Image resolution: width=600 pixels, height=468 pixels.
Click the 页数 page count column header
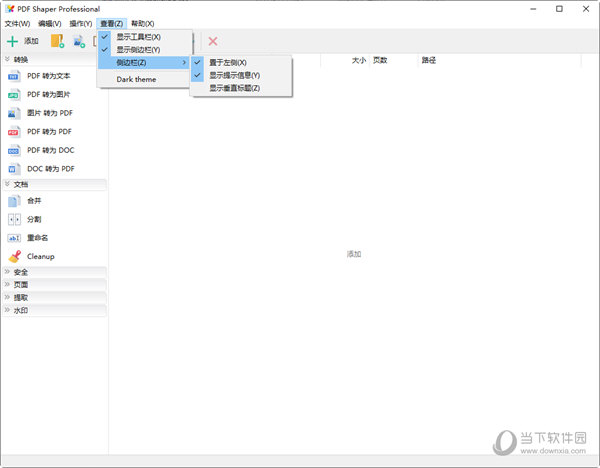pyautogui.click(x=380, y=60)
